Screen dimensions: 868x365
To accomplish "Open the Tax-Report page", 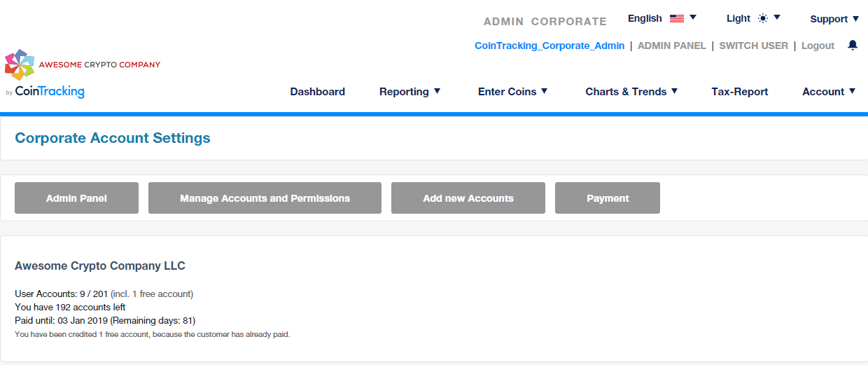I will pos(740,92).
